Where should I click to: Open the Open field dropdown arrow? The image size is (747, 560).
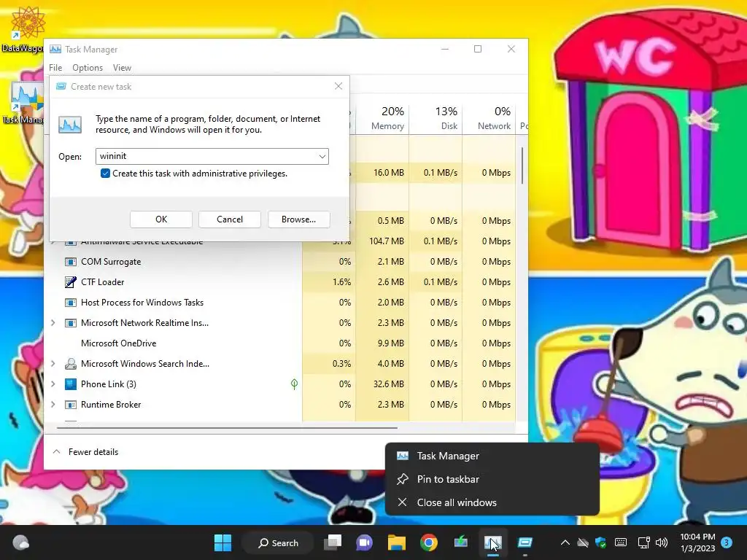(322, 156)
